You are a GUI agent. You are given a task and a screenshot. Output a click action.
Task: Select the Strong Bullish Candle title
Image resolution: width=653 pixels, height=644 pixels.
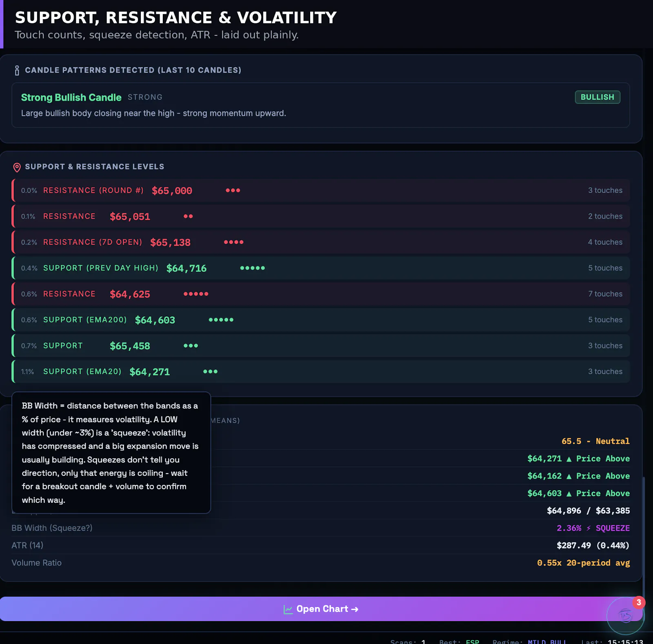tap(71, 98)
